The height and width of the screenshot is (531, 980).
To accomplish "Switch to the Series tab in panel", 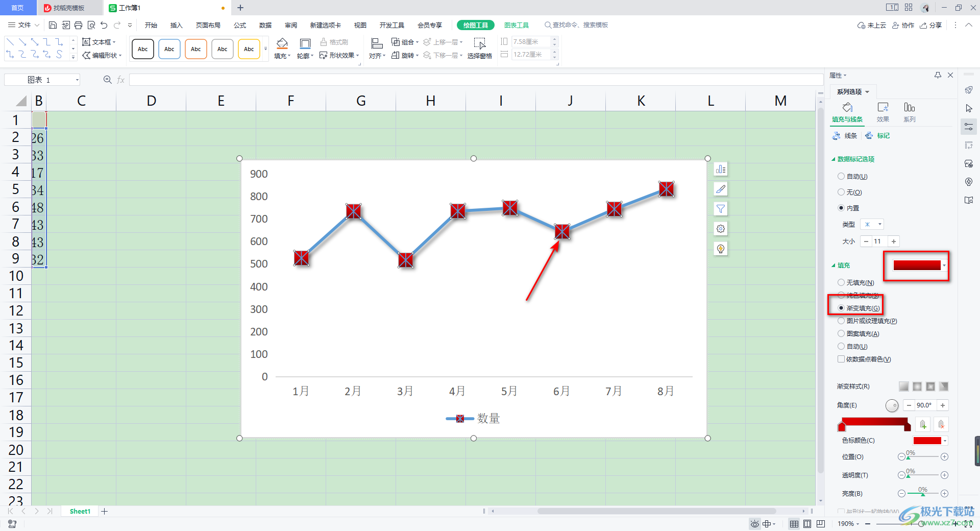I will (910, 112).
